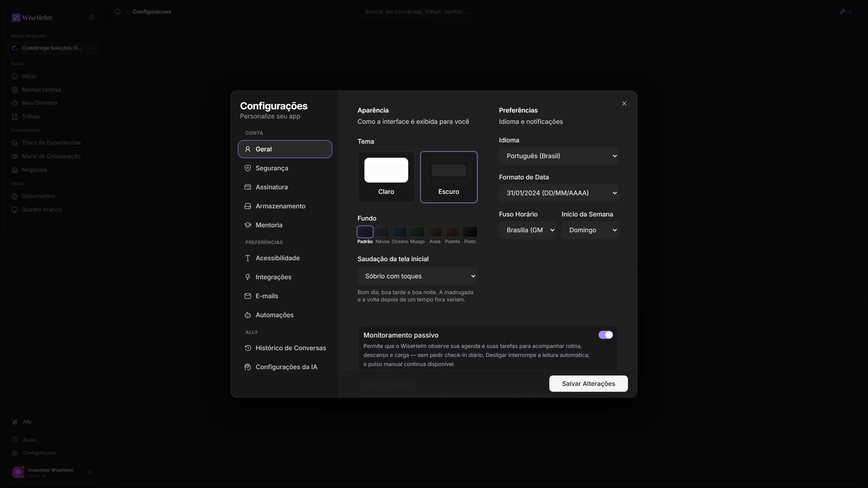Choose the Névoa background swatch
The width and height of the screenshot is (868, 488).
click(x=382, y=232)
